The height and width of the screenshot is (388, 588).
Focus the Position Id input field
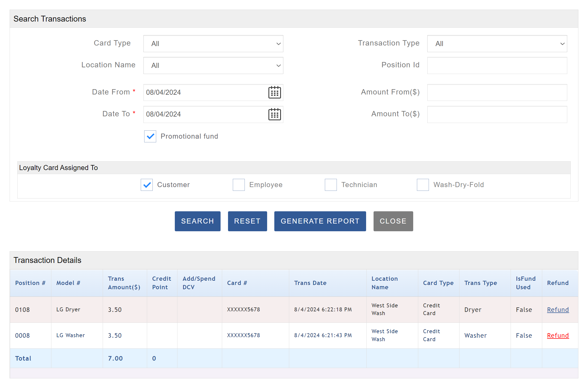[x=497, y=65]
